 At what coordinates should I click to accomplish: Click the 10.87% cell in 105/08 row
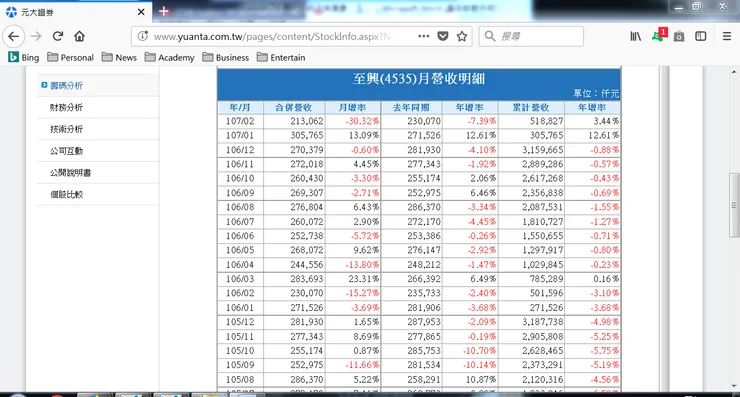click(x=481, y=380)
